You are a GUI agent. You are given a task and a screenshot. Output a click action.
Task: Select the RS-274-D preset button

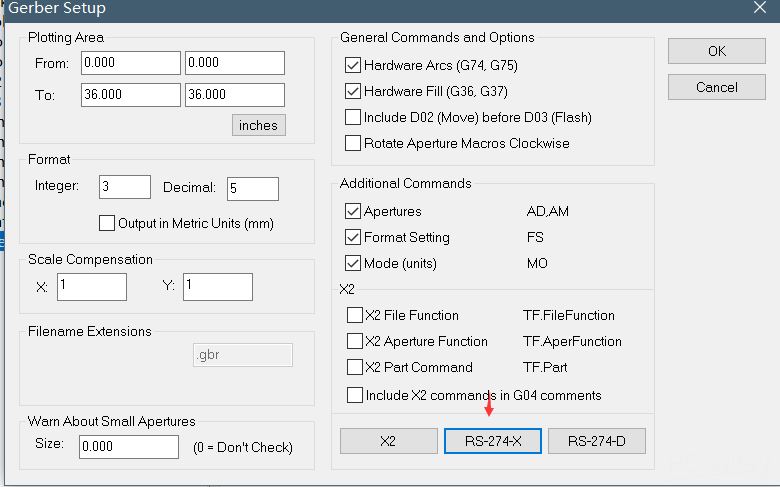tap(597, 441)
